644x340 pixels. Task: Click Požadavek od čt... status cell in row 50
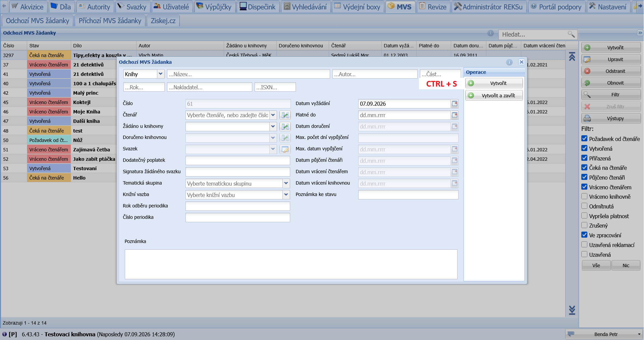pos(49,140)
